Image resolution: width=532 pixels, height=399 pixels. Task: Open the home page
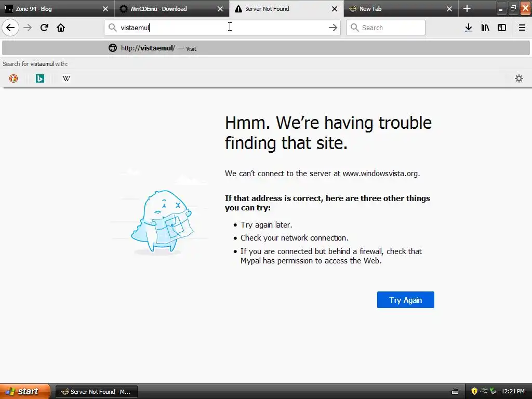tap(61, 28)
